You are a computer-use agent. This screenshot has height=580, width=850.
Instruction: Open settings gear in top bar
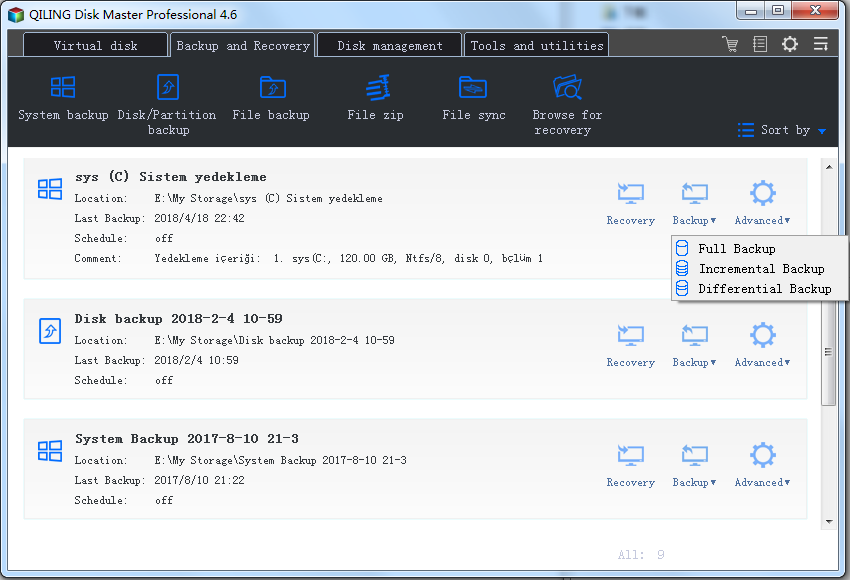pyautogui.click(x=790, y=44)
